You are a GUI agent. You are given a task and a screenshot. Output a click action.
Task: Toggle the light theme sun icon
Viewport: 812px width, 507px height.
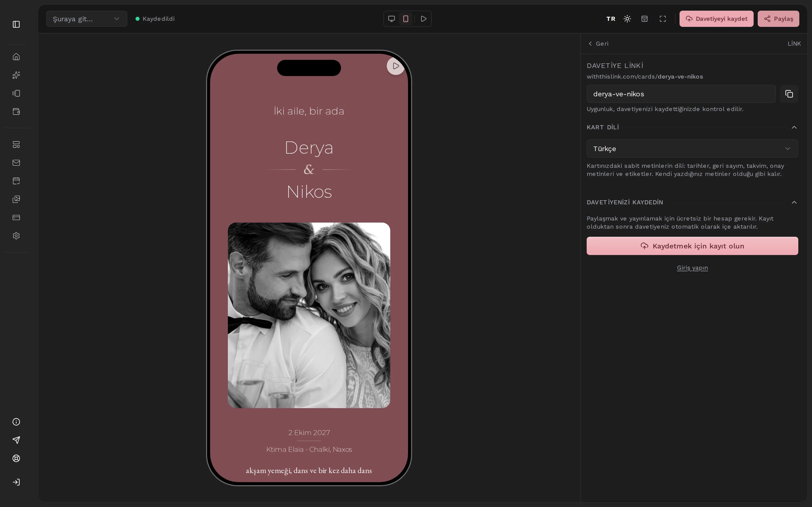pyautogui.click(x=627, y=19)
